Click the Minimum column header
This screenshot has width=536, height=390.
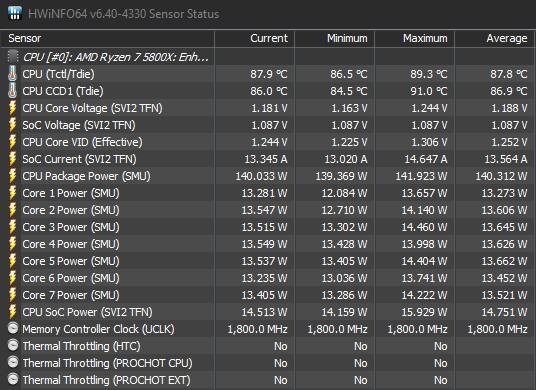point(335,38)
